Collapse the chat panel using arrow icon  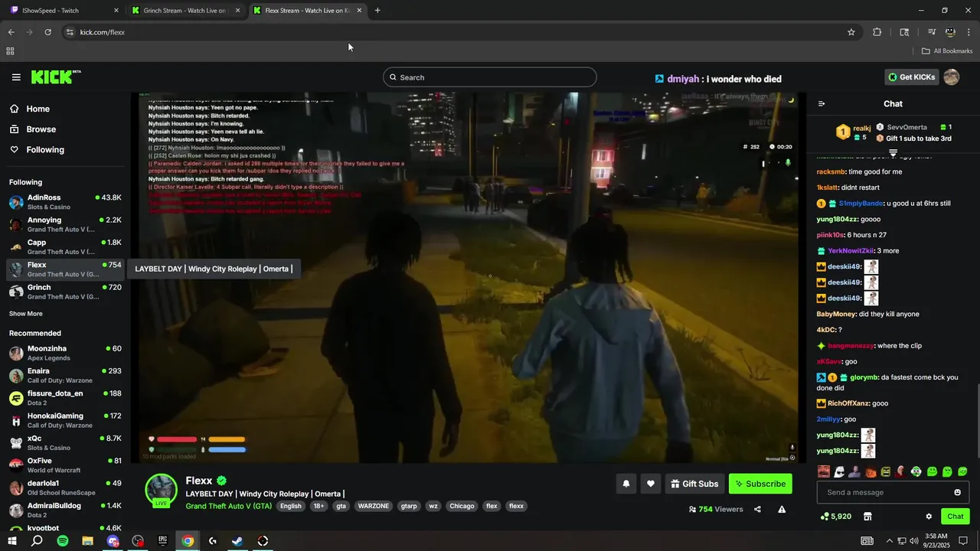[822, 103]
